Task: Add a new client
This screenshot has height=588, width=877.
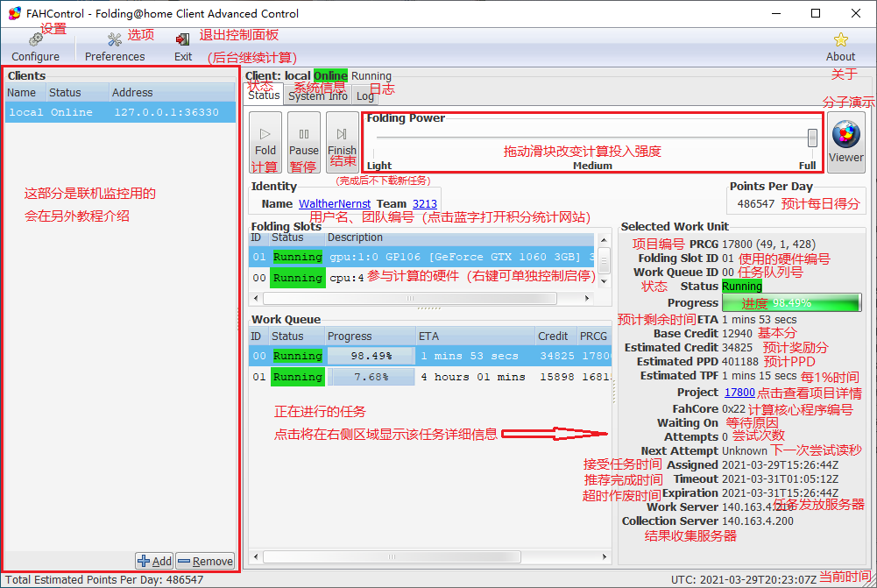Action: (x=154, y=561)
